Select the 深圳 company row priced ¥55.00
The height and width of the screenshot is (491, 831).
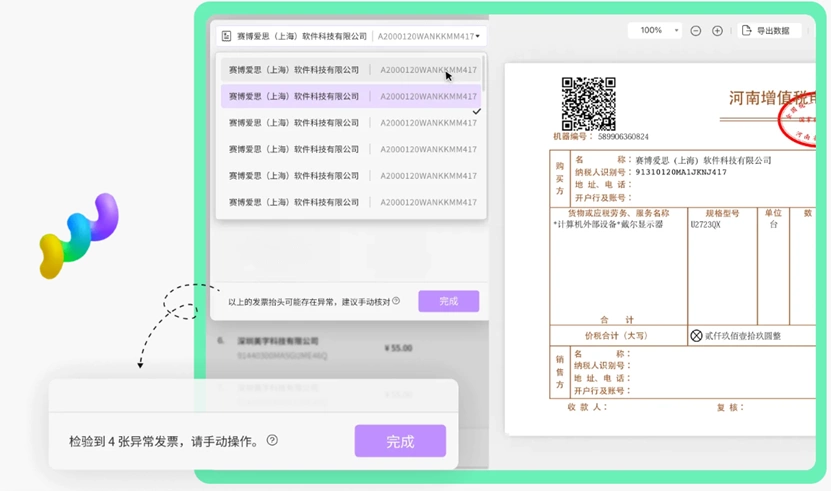(x=315, y=348)
